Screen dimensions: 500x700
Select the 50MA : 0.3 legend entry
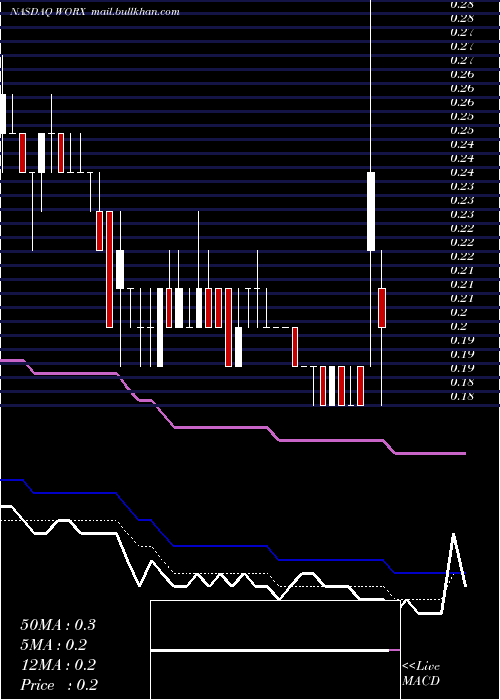(58, 625)
